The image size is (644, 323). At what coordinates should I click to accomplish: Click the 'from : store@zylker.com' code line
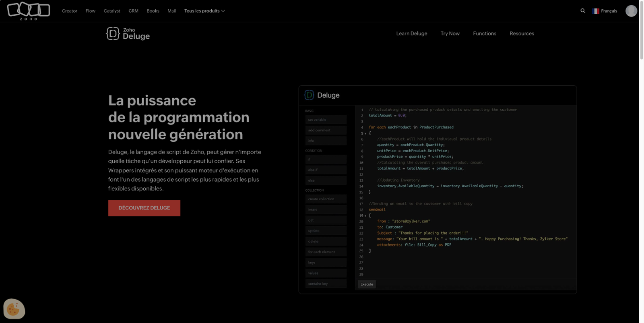click(x=403, y=222)
